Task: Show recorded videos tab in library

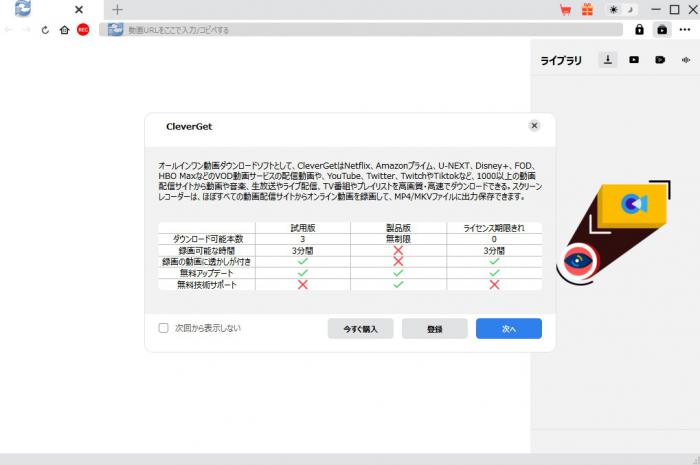Action: pos(660,59)
